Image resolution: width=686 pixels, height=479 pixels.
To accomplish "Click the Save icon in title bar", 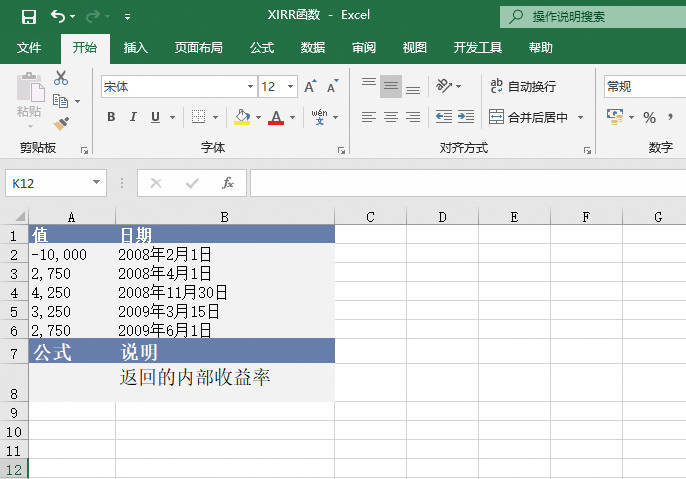I will click(x=28, y=16).
